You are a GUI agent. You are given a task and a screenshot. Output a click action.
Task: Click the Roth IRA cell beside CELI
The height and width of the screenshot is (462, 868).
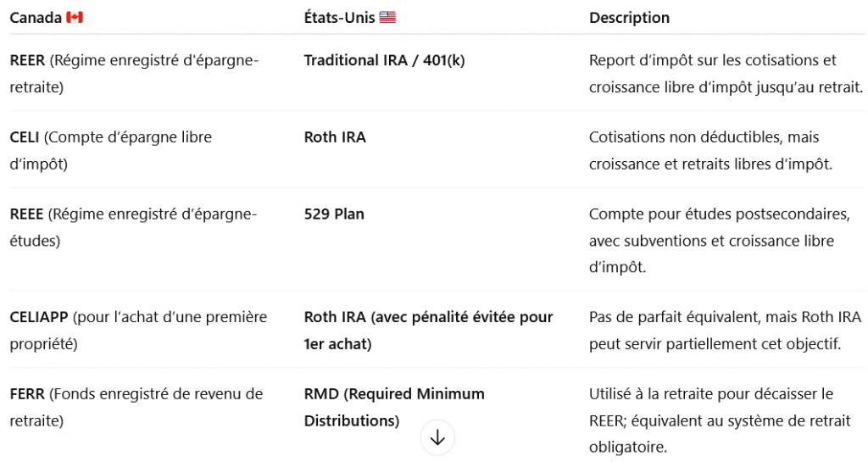coord(335,137)
